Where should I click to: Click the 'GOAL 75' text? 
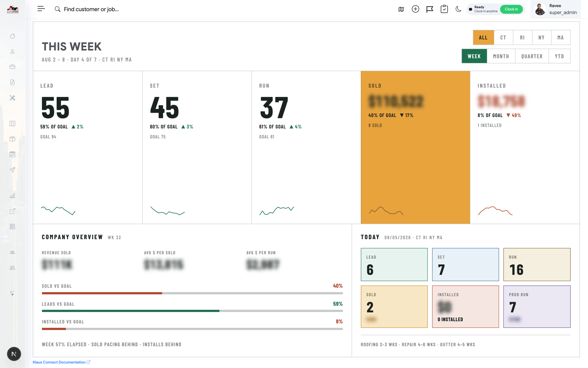click(x=158, y=137)
